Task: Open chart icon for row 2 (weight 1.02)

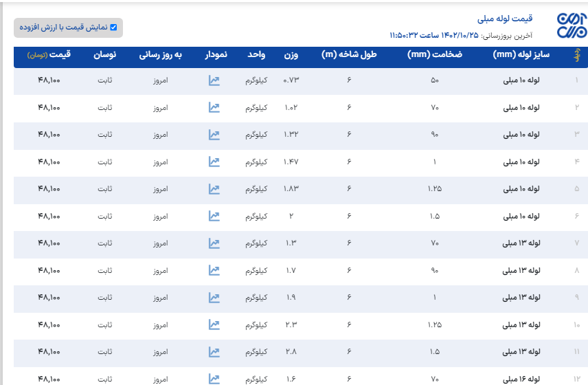Action: (x=214, y=108)
